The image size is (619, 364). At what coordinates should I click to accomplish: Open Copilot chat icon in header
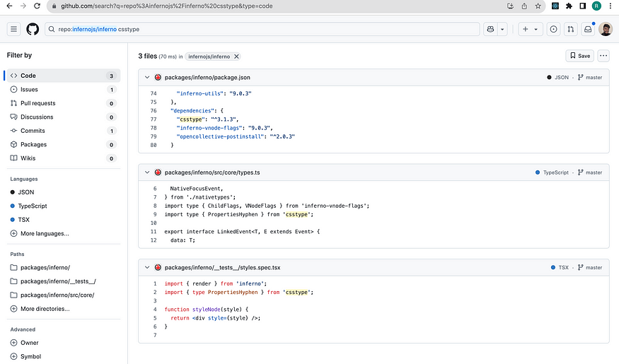click(490, 29)
